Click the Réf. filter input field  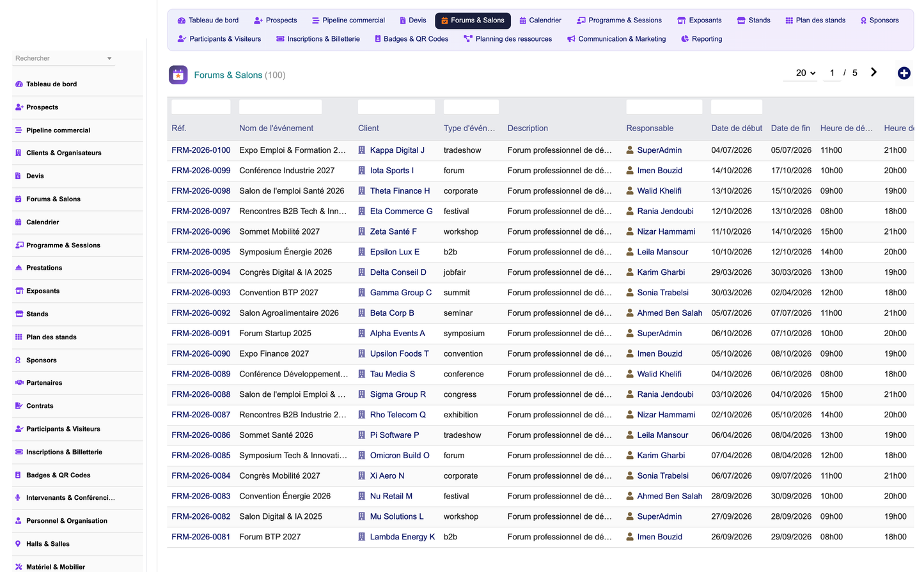pyautogui.click(x=201, y=107)
